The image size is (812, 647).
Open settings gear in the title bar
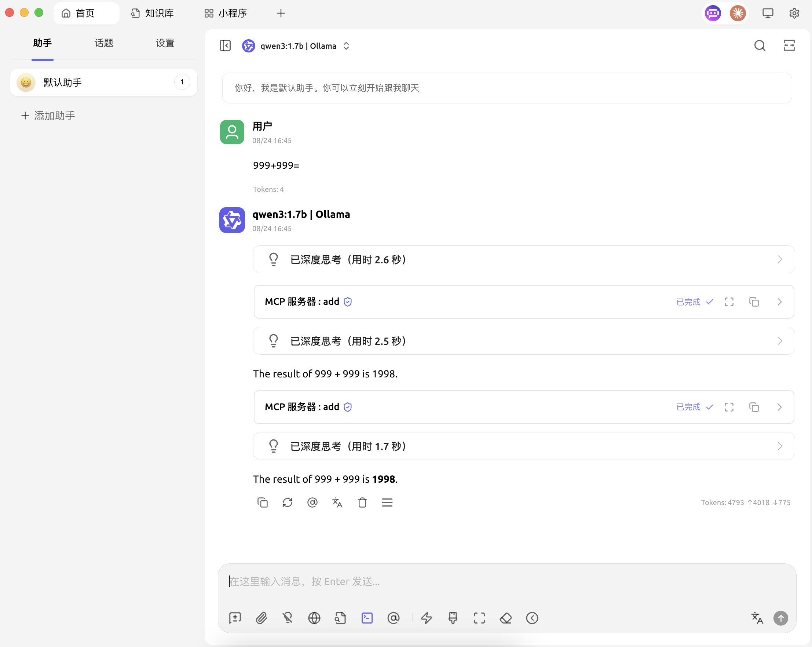pyautogui.click(x=794, y=13)
